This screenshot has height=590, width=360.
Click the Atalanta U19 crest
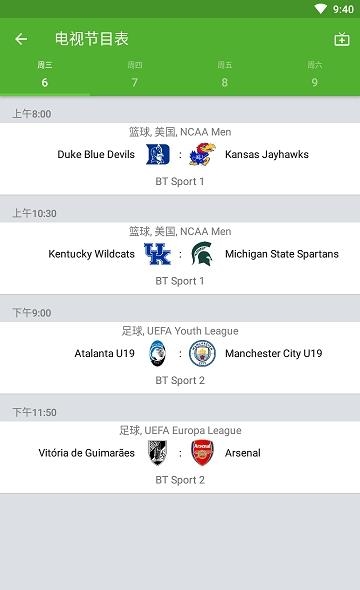click(x=158, y=353)
